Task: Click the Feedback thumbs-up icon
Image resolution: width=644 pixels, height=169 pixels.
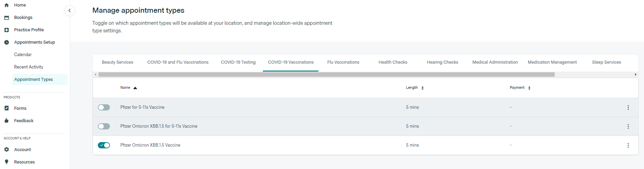Action: (x=7, y=121)
